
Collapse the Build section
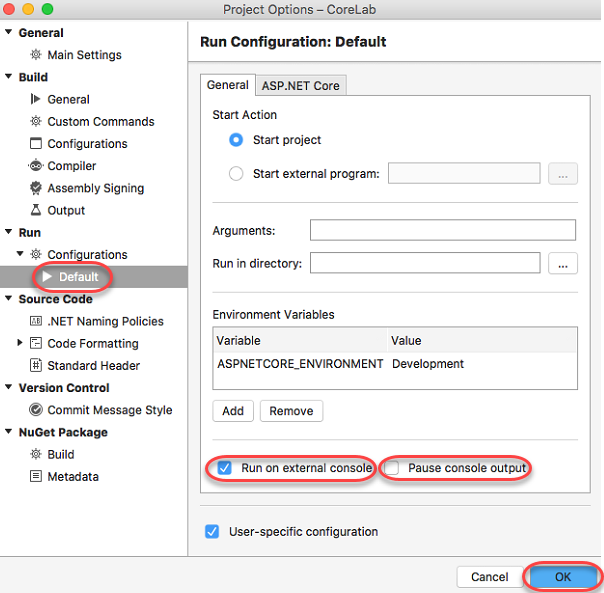click(8, 76)
